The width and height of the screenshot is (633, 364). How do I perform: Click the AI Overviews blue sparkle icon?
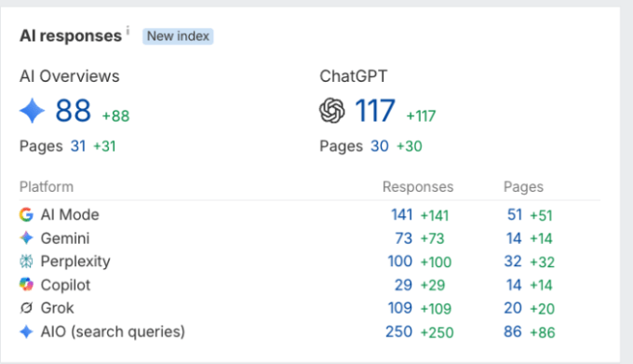[33, 111]
